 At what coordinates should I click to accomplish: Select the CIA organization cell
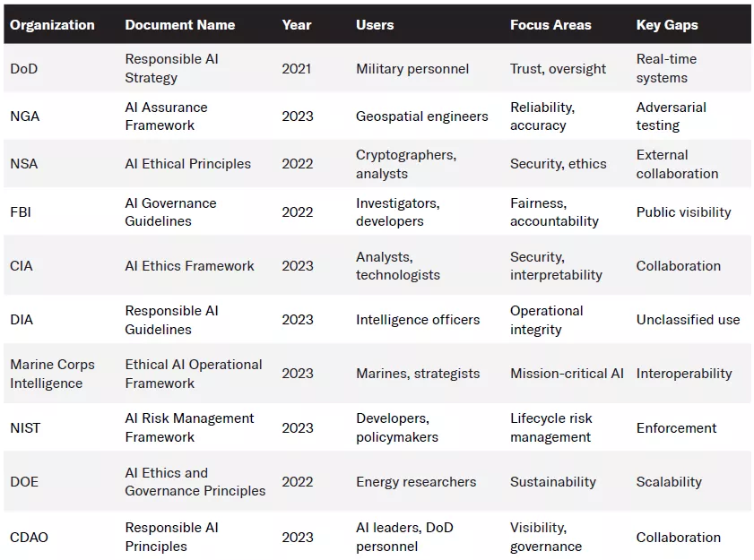click(22, 266)
